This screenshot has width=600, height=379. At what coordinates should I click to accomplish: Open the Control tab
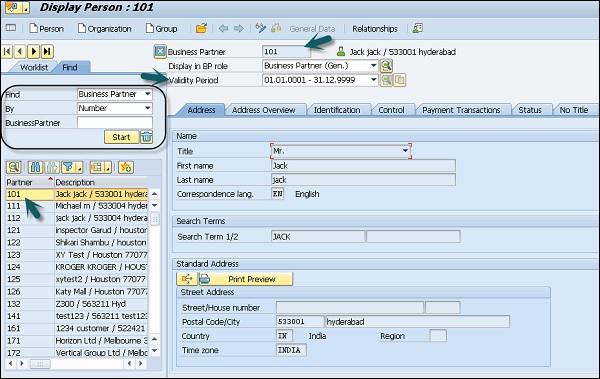(391, 110)
